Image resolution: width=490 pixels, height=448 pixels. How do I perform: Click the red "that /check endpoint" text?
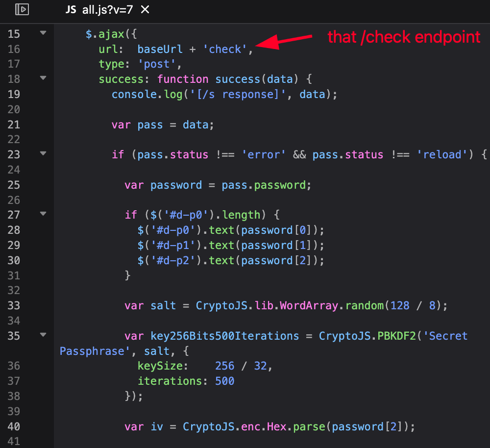(x=404, y=37)
